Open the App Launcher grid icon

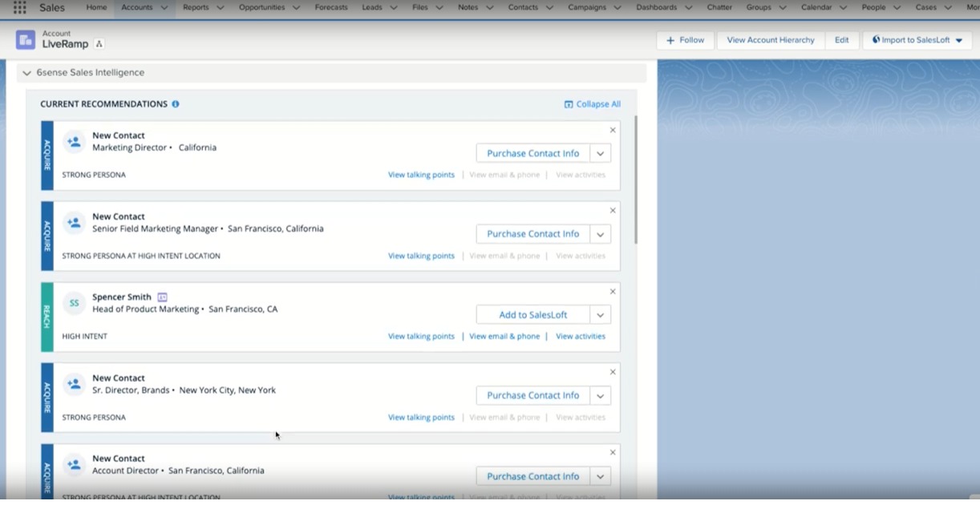pyautogui.click(x=19, y=8)
